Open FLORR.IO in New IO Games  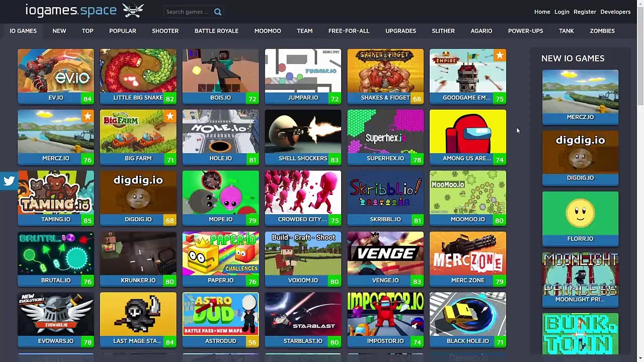580,218
